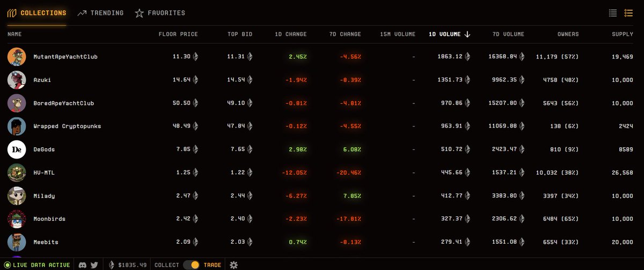Switch to the Trending tab
The width and height of the screenshot is (644, 270).
tap(100, 13)
